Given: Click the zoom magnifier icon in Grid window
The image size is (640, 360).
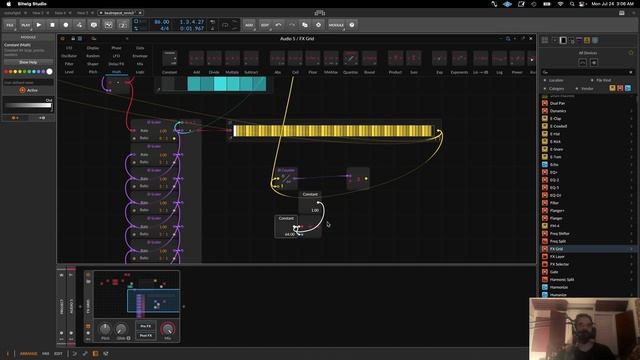Looking at the screenshot, I should point(508,38).
